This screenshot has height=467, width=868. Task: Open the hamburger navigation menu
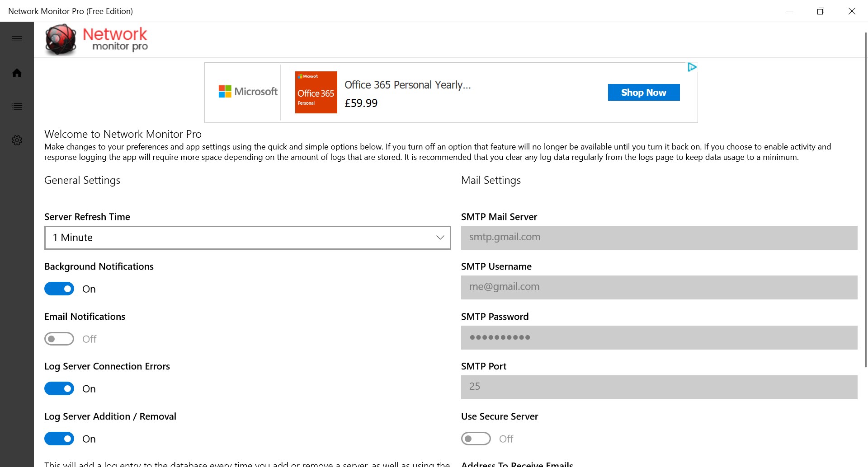[x=17, y=38]
